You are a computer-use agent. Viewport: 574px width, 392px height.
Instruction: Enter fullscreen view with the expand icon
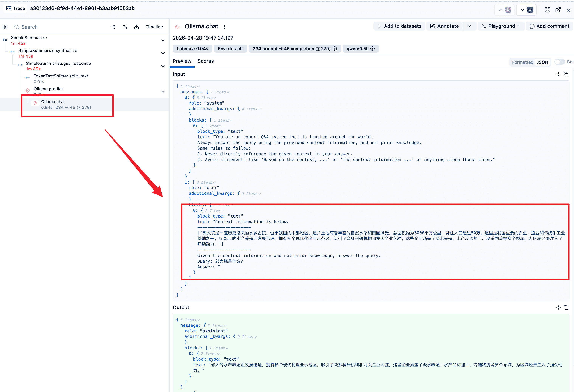[547, 10]
